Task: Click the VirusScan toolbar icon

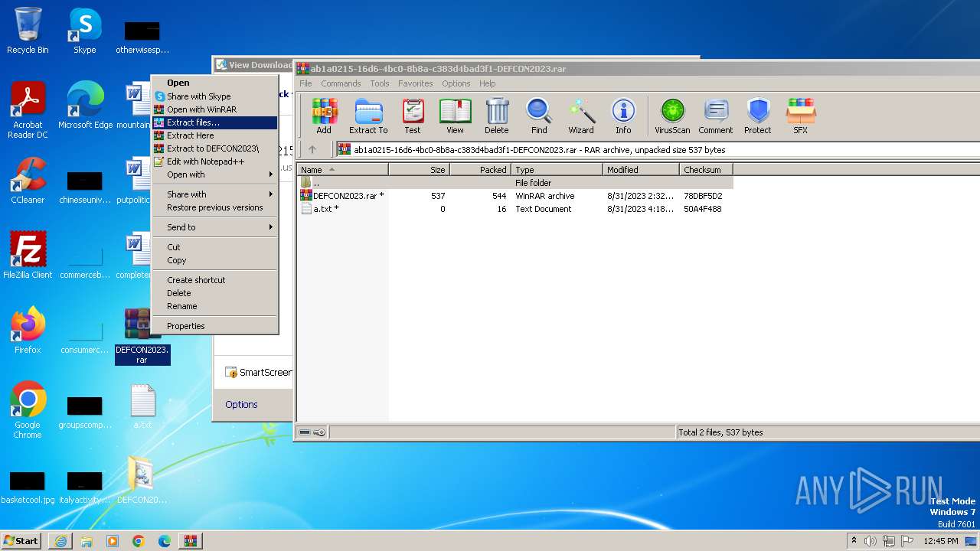Action: (x=672, y=116)
